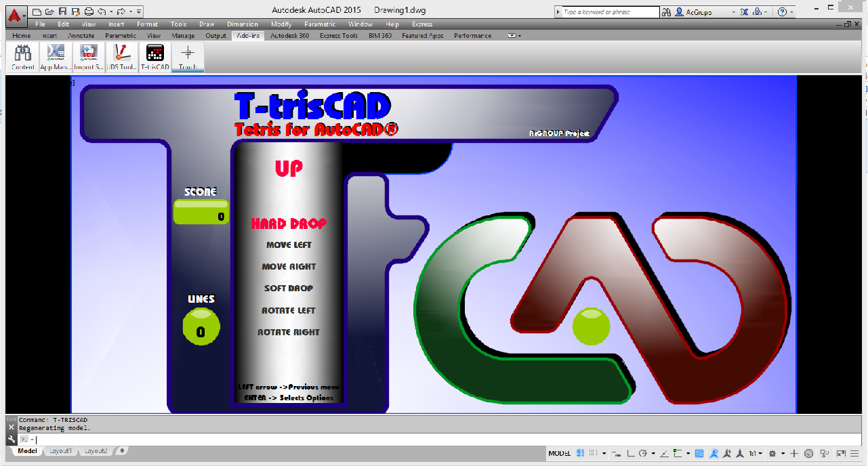This screenshot has width=868, height=466.
Task: Click the Save icon in Quick Access toolbar
Action: [62, 12]
